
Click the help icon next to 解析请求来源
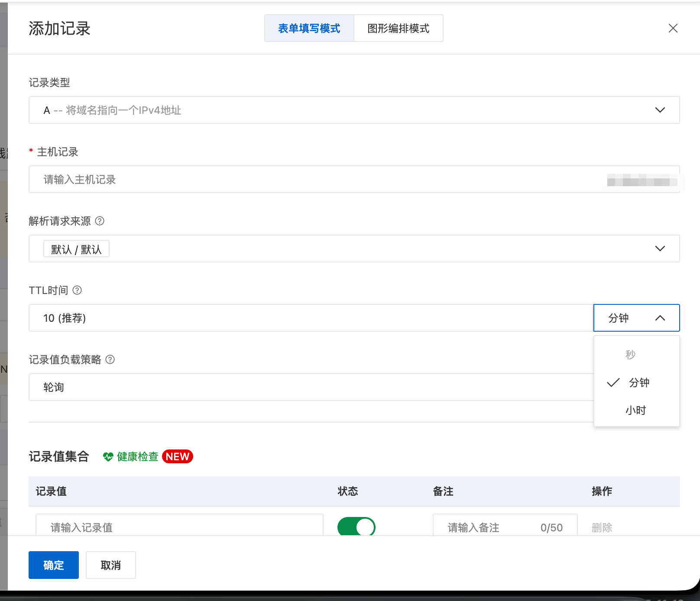coord(100,222)
